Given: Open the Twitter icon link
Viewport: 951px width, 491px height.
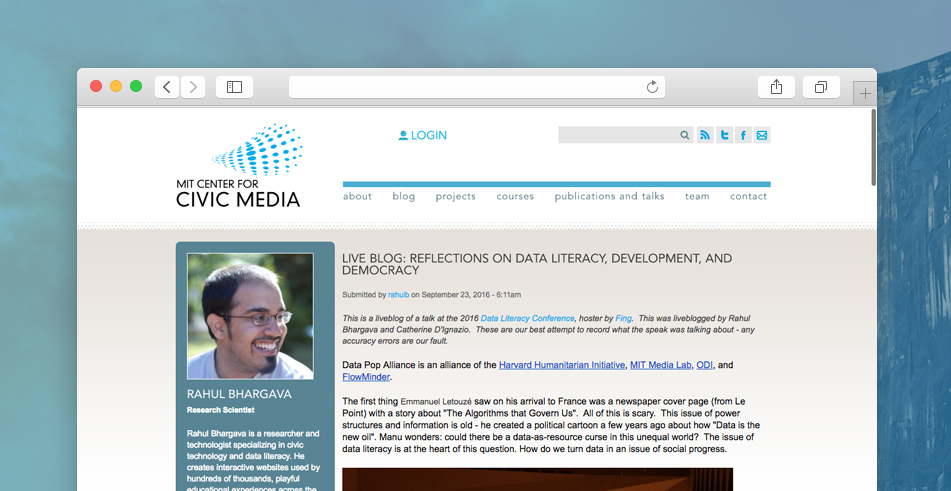Looking at the screenshot, I should click(724, 135).
